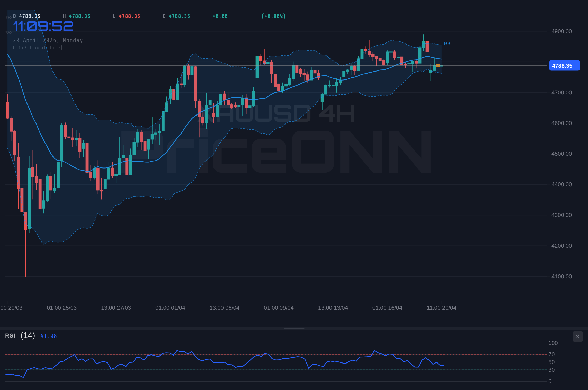This screenshot has height=390, width=588.
Task: Click the RSI scale label 70
Action: coord(551,354)
